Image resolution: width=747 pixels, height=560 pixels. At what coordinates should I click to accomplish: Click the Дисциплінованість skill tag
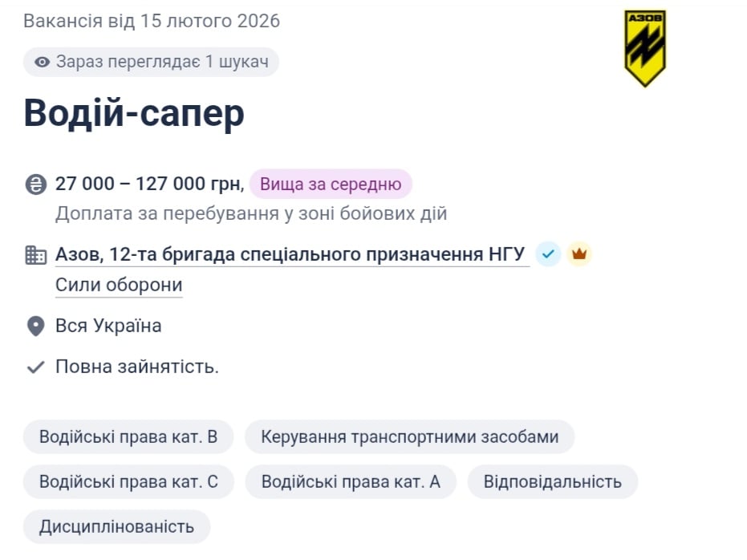point(116,526)
